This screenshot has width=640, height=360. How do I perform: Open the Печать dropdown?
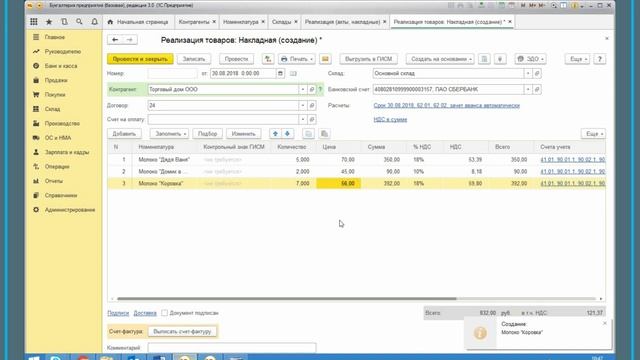[x=297, y=59]
